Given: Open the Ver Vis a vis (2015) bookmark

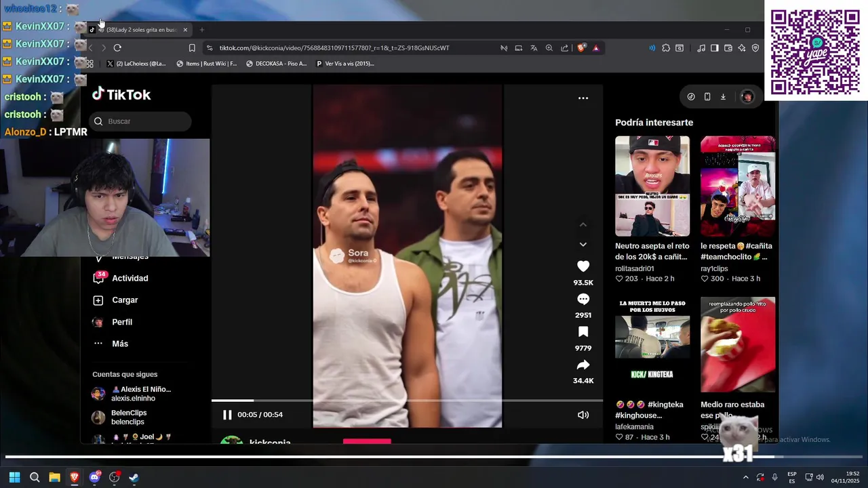Looking at the screenshot, I should click(x=345, y=64).
